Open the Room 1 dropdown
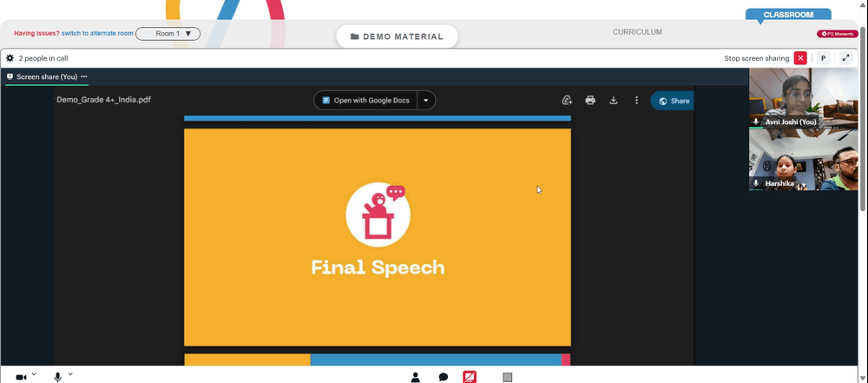The image size is (868, 383). (168, 34)
